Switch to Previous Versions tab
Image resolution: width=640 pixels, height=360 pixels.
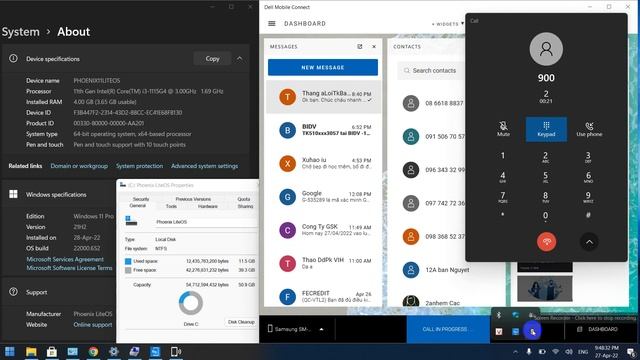click(193, 199)
